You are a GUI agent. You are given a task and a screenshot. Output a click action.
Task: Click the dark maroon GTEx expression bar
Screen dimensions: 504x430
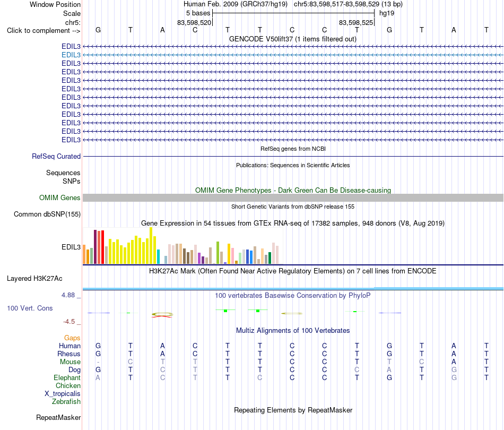[95, 247]
